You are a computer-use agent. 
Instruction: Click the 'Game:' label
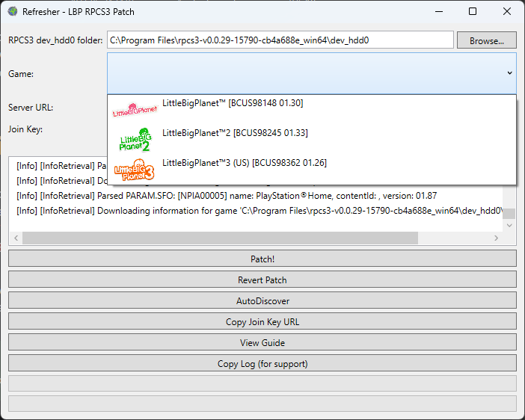tap(21, 74)
